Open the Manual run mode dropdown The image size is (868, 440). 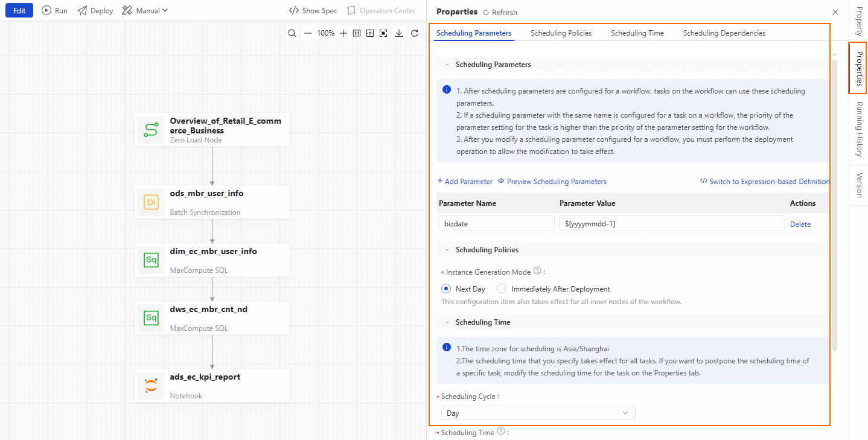click(145, 11)
